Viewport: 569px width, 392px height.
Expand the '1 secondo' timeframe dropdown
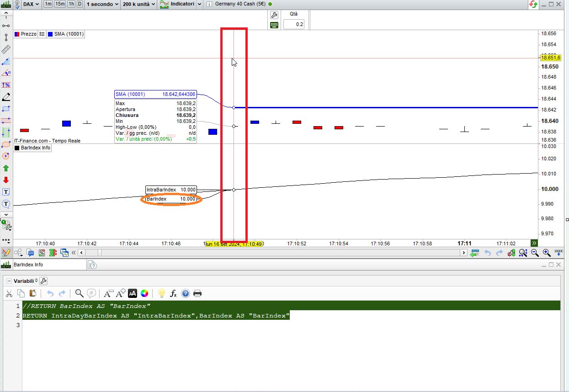point(102,4)
